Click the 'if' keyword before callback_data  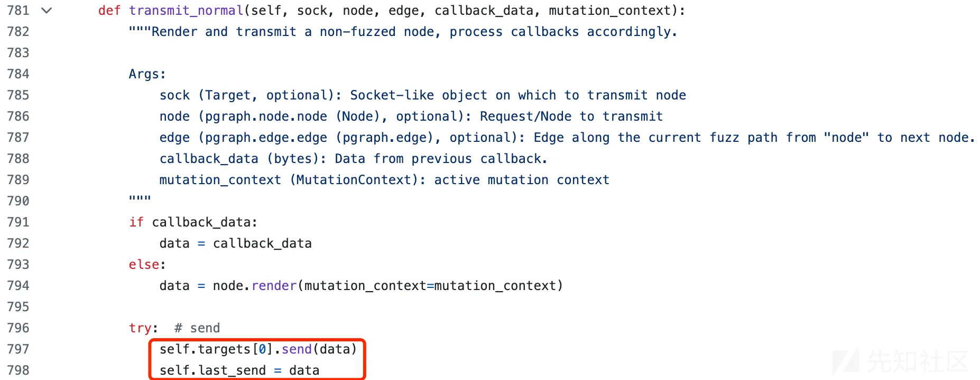[x=136, y=222]
